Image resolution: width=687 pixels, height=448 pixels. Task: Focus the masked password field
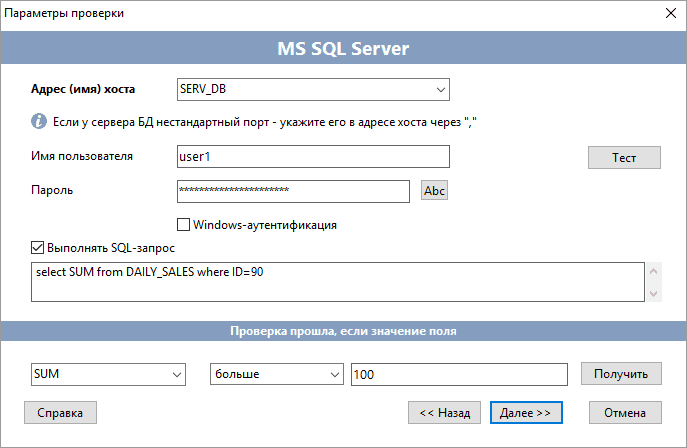tap(293, 191)
